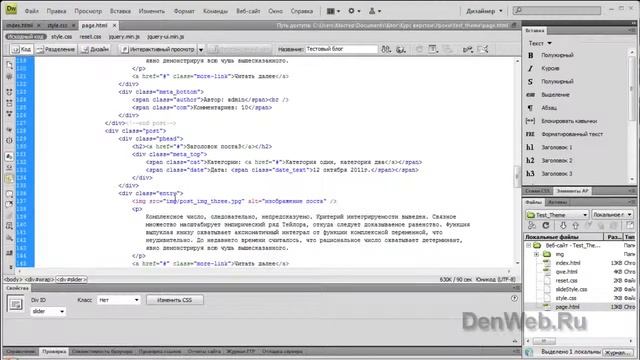Click the preview in browser globe icon
This screenshot has width=640, height=360.
[401, 49]
